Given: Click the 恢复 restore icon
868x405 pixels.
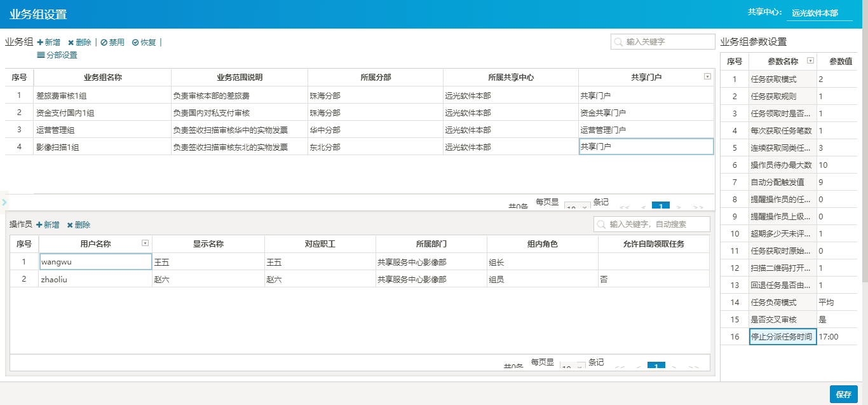Looking at the screenshot, I should point(135,43).
